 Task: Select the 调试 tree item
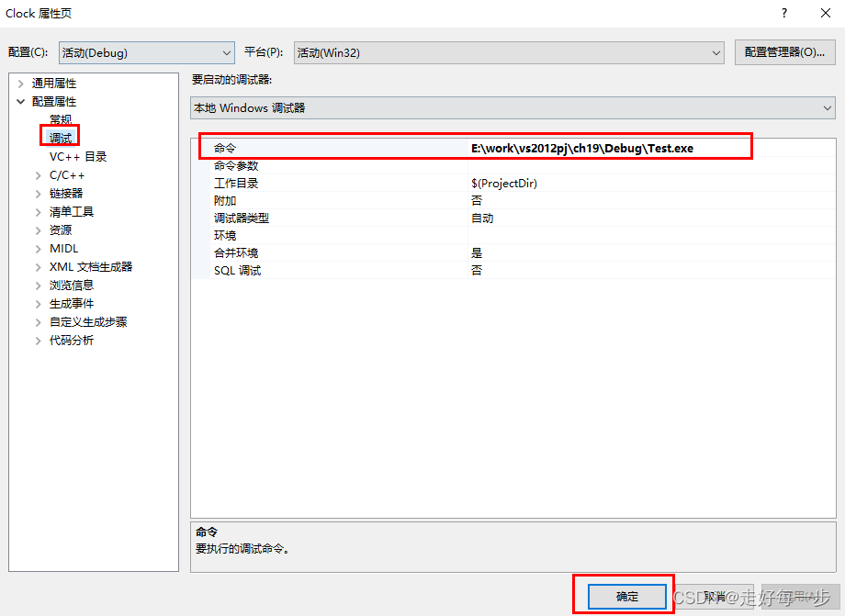(x=60, y=137)
